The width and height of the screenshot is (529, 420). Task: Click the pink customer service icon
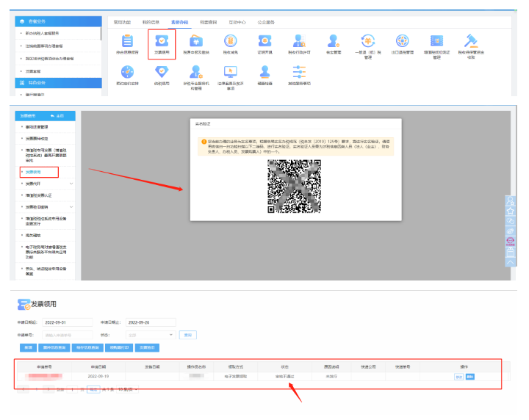[x=511, y=242]
